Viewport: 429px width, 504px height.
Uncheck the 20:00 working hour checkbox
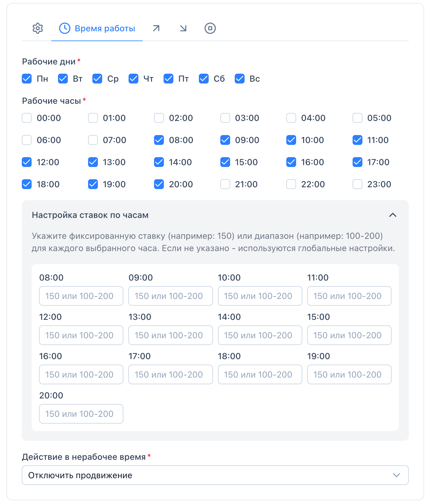point(159,184)
